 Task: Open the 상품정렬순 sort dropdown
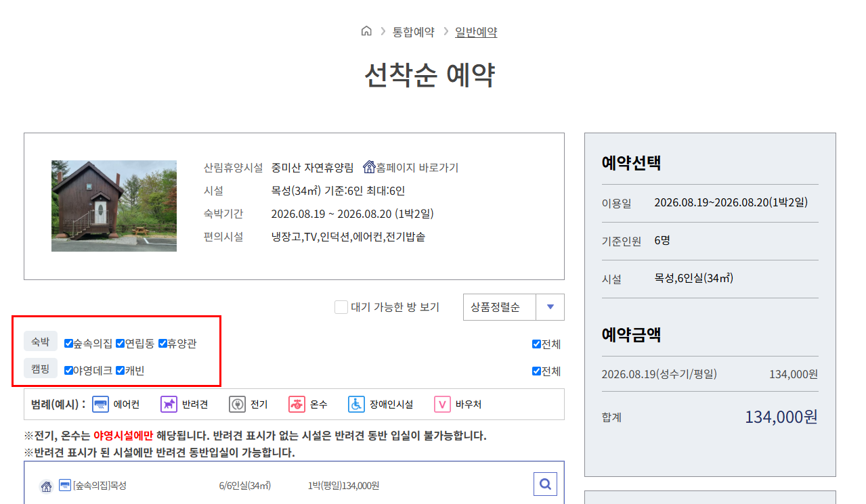click(x=513, y=307)
